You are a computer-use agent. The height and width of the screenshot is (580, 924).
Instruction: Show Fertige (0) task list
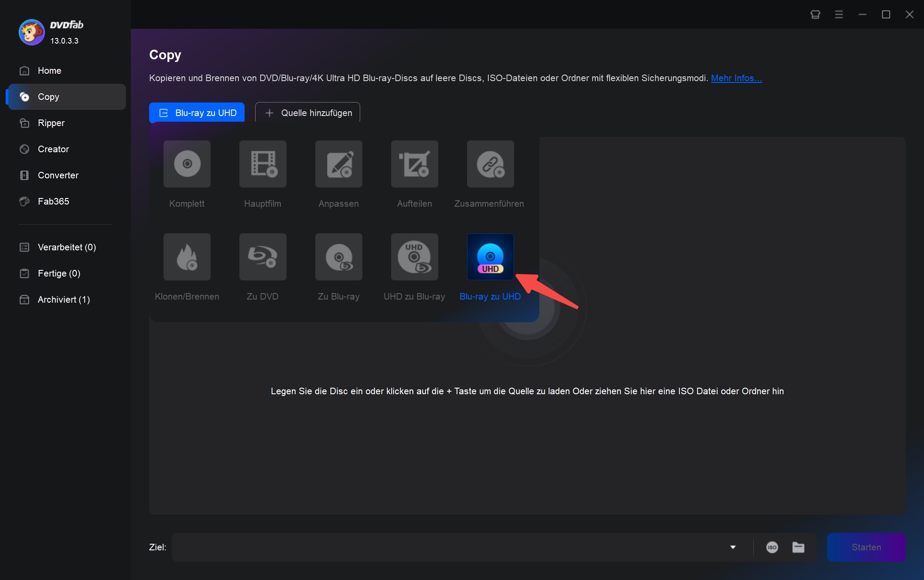coord(67,273)
